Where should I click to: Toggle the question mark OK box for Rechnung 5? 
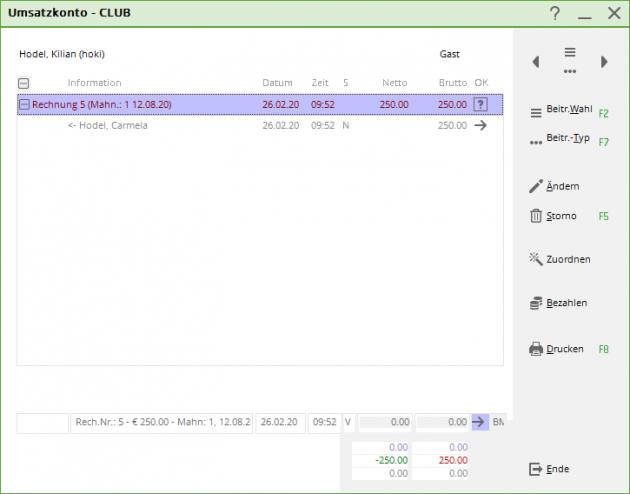(480, 104)
